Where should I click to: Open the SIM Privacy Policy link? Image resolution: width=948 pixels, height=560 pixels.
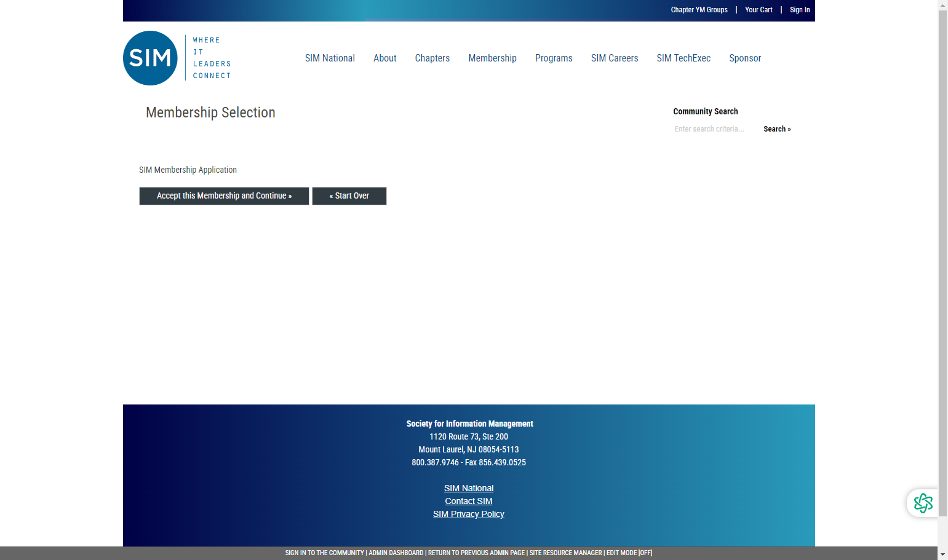pyautogui.click(x=469, y=514)
